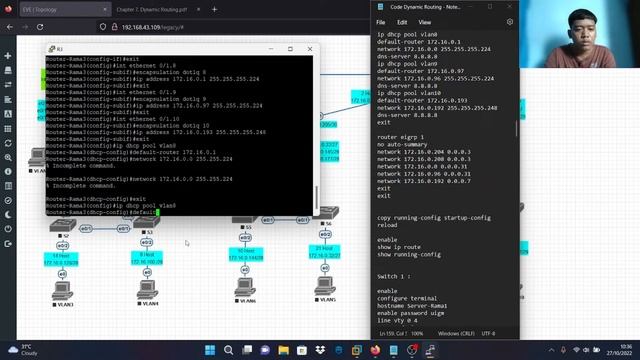Viewport: 640px width, 360px height.
Task: Switch to the EVE Topology browser tab
Action: 65,9
